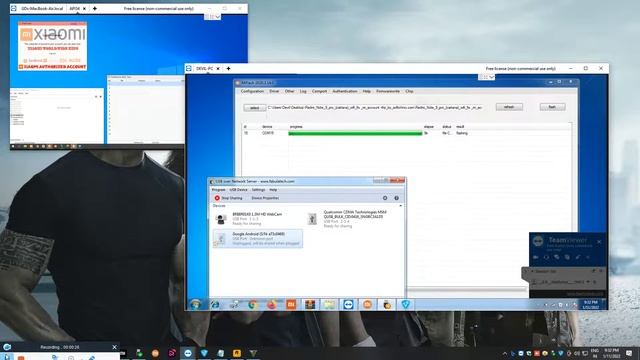Click the settings gear icon in USB Server
Viewport: 640px width, 360px height.
tap(385, 198)
